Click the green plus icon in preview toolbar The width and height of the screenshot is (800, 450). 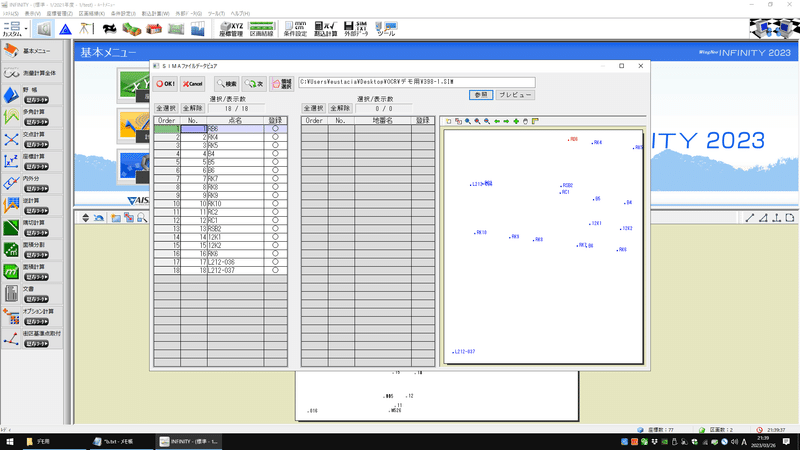[516, 121]
